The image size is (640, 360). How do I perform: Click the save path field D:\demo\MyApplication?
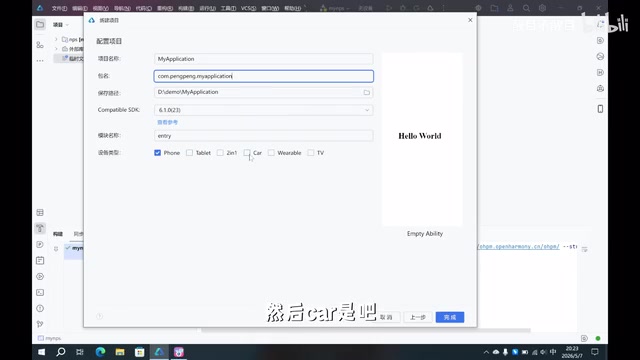click(264, 92)
